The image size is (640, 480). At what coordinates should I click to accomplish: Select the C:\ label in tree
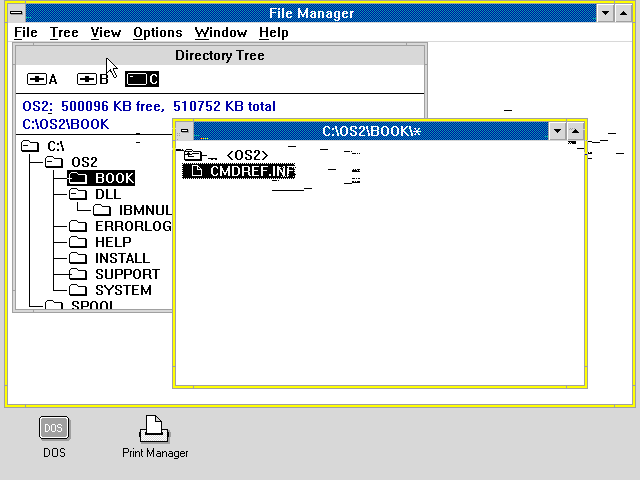tap(56, 146)
